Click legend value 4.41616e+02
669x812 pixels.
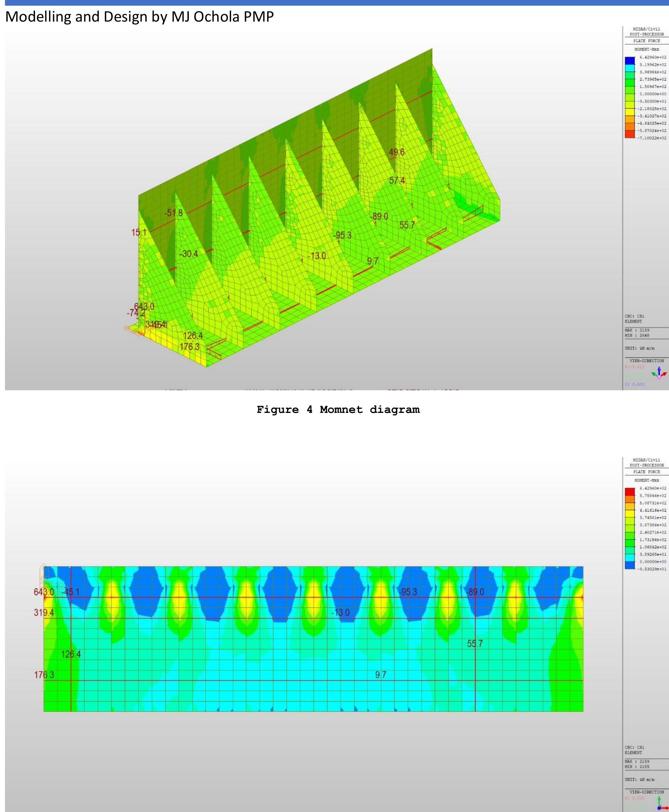[x=653, y=510]
